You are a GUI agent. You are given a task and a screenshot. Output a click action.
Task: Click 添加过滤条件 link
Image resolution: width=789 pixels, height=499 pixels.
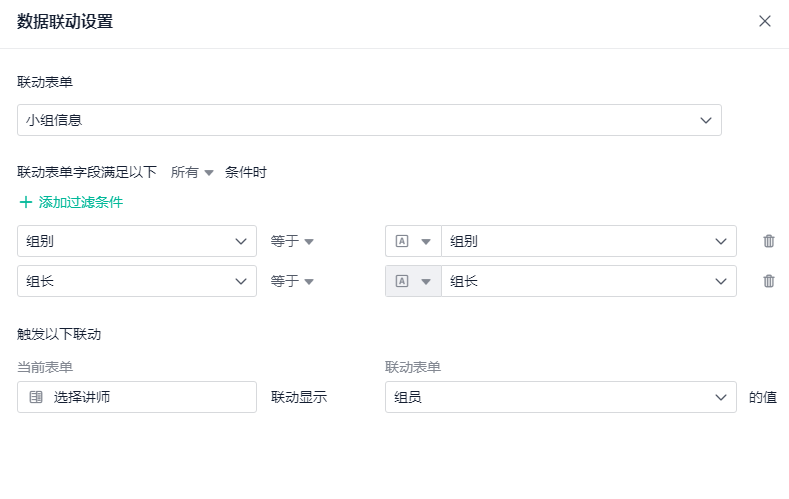coord(80,202)
